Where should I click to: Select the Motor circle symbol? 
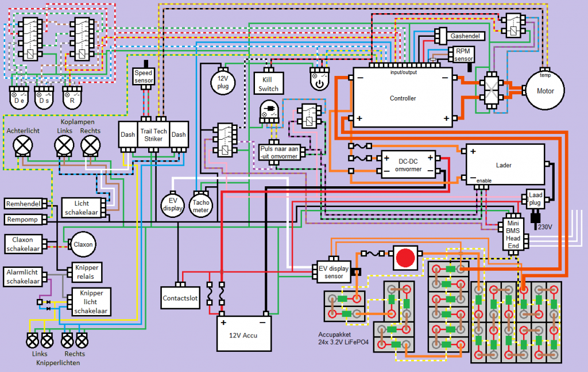(x=545, y=90)
